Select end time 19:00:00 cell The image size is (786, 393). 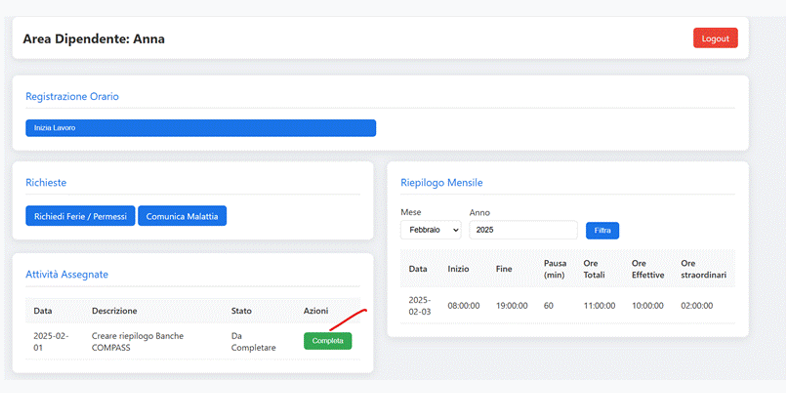point(512,306)
